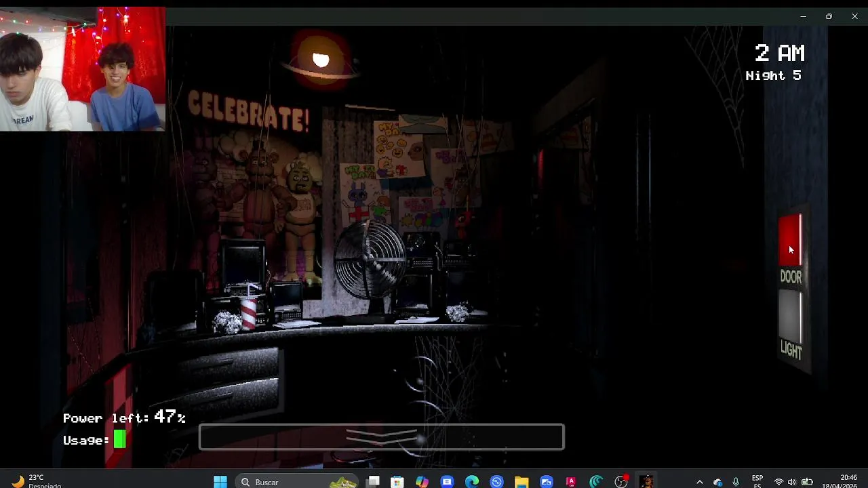This screenshot has width=868, height=488.
Task: Click the battery status tray icon
Action: point(807,482)
